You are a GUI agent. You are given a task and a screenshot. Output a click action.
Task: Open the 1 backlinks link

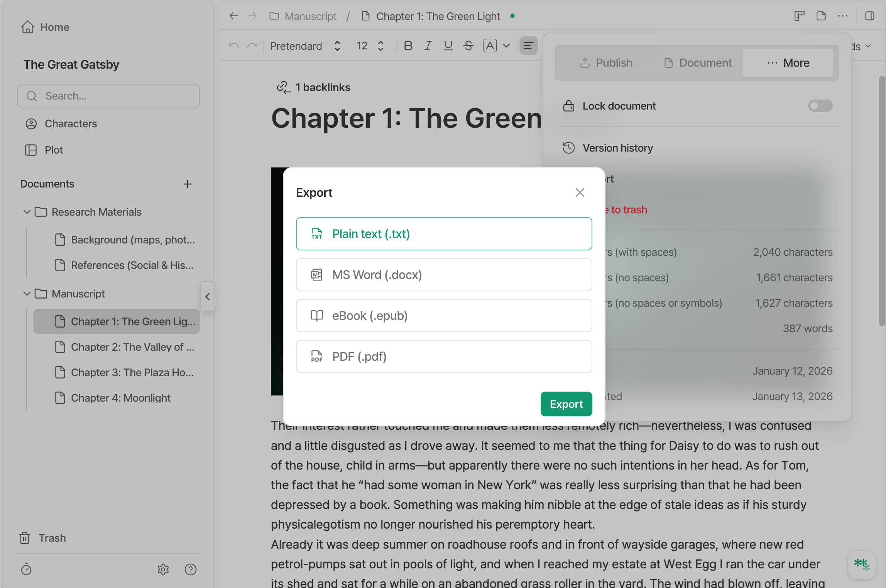coord(314,87)
